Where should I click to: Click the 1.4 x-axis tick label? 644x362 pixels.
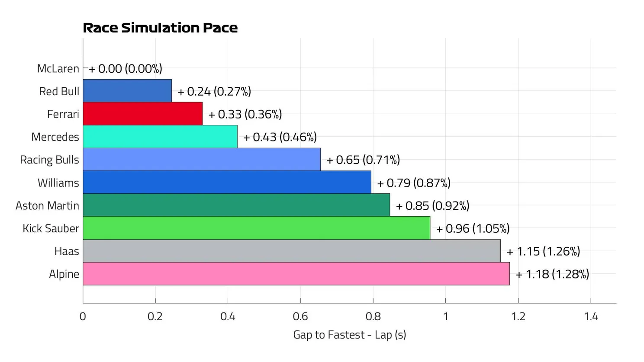tap(591, 317)
